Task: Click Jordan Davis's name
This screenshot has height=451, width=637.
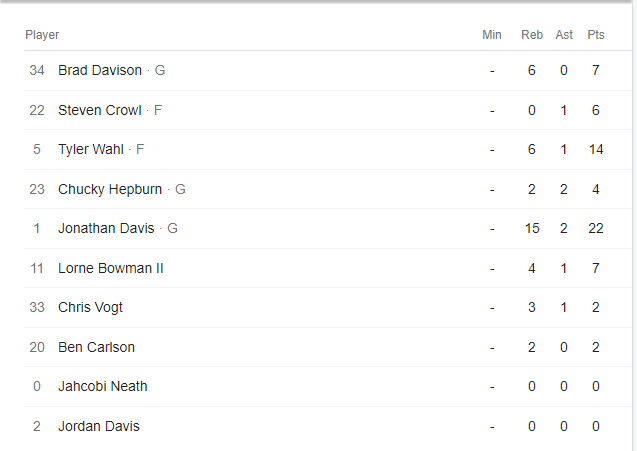Action: [x=99, y=426]
